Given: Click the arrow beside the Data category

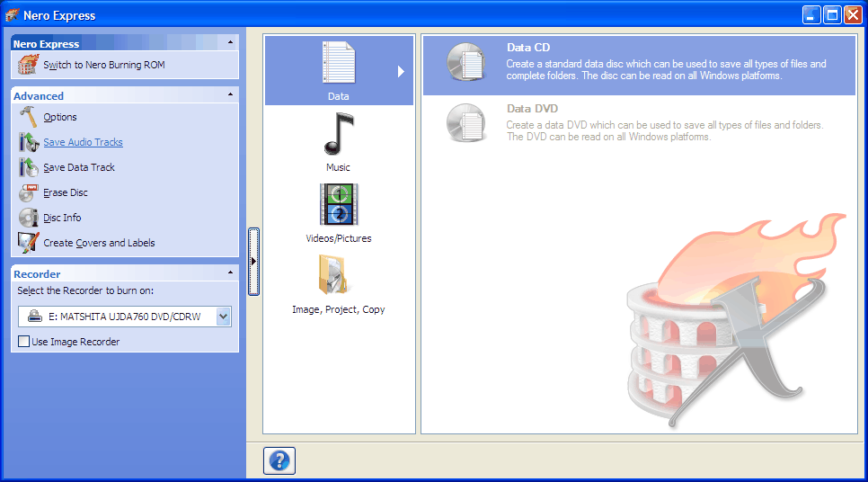Looking at the screenshot, I should [401, 71].
